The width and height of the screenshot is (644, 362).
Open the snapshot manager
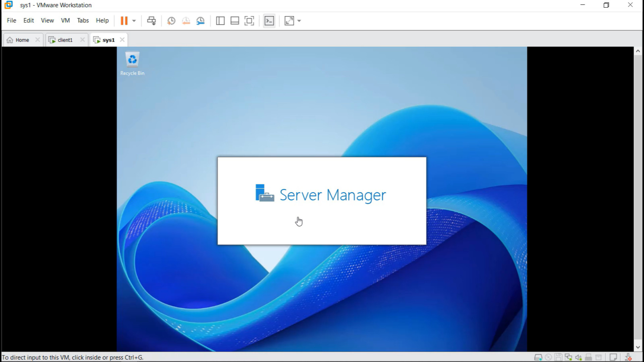(x=200, y=21)
